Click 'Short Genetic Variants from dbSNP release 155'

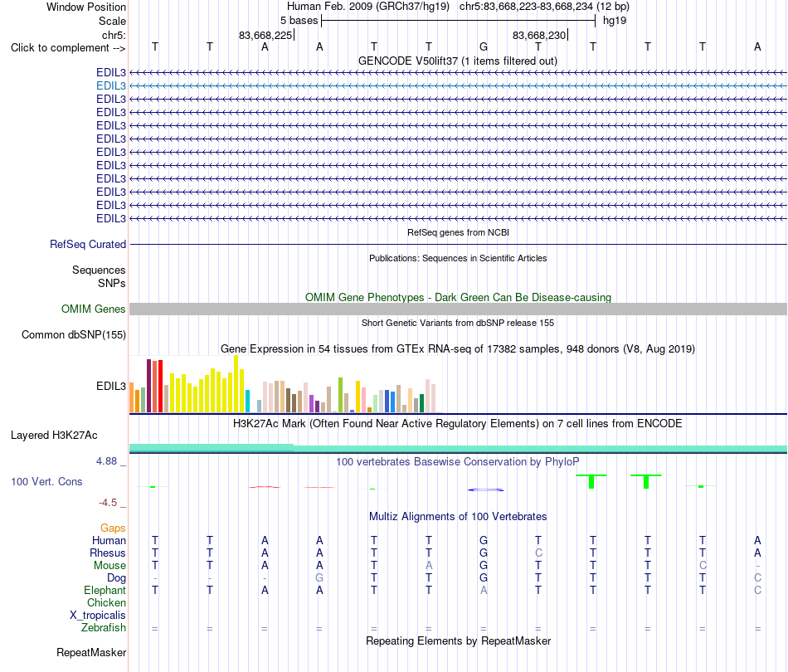[458, 323]
